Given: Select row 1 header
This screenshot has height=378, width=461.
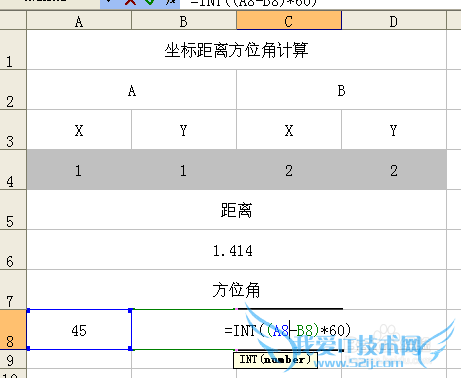Looking at the screenshot, I should point(13,50).
